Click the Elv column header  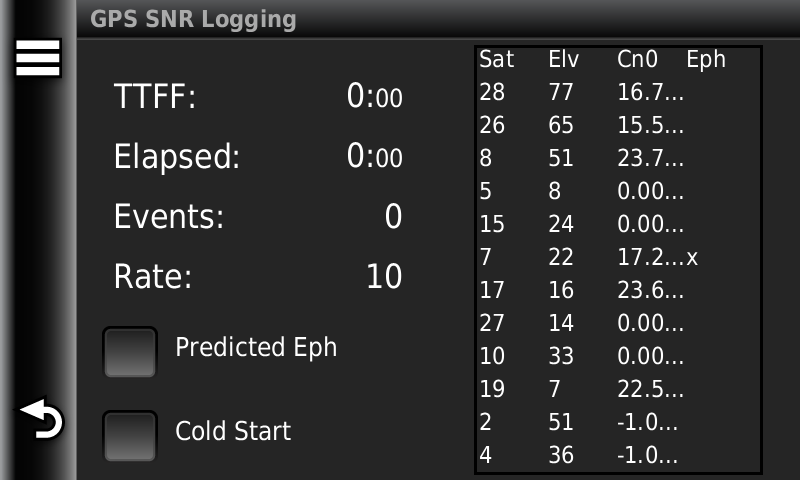[x=564, y=60]
